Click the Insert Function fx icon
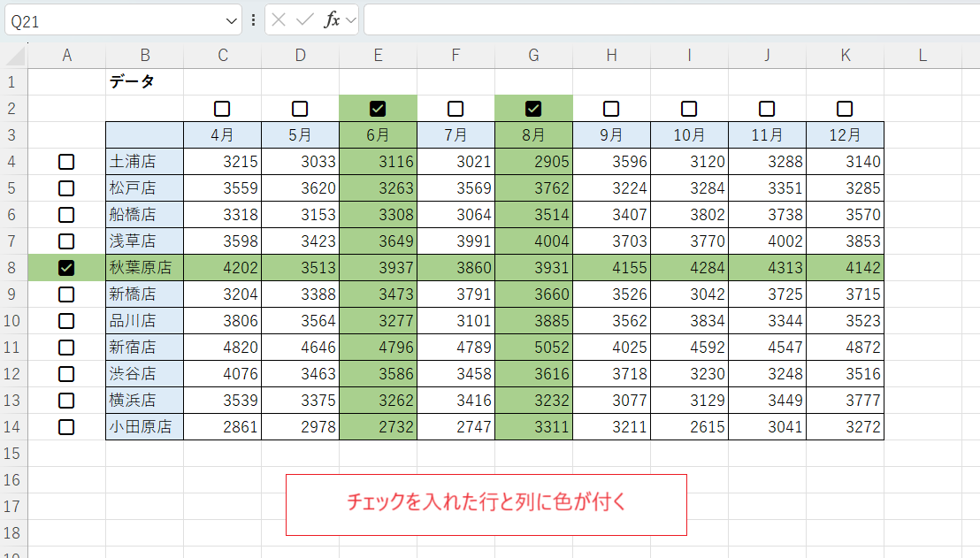 pos(332,20)
